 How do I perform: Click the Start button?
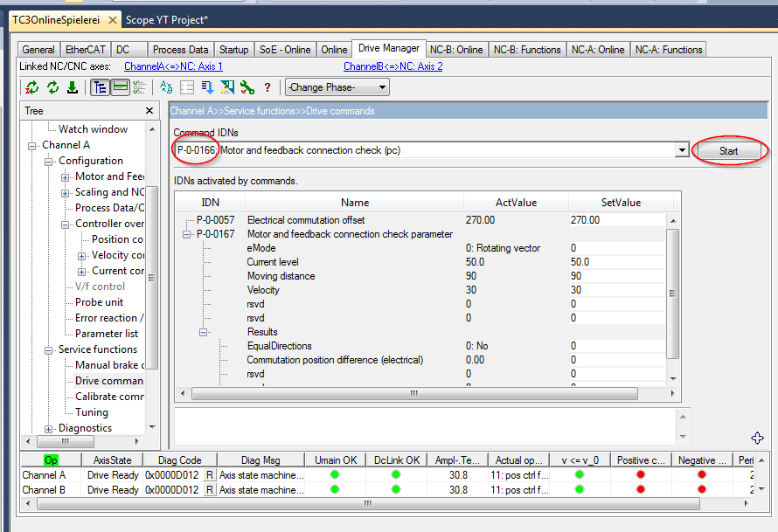point(728,151)
